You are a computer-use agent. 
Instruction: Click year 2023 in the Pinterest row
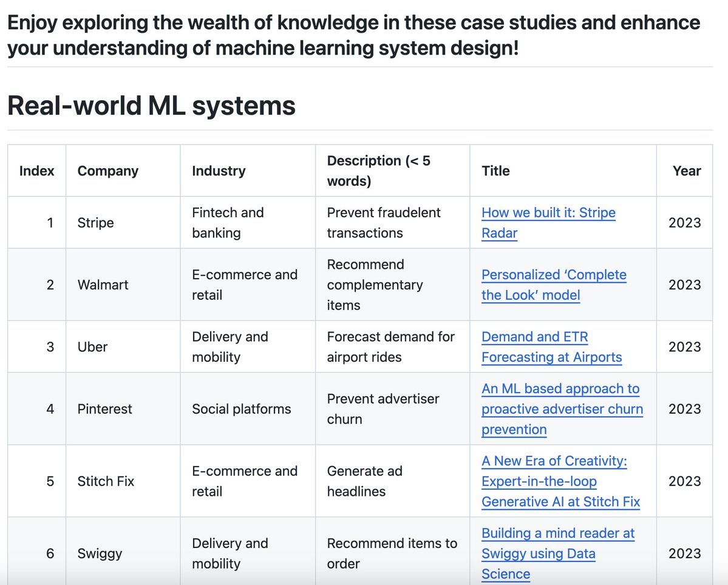(x=684, y=409)
